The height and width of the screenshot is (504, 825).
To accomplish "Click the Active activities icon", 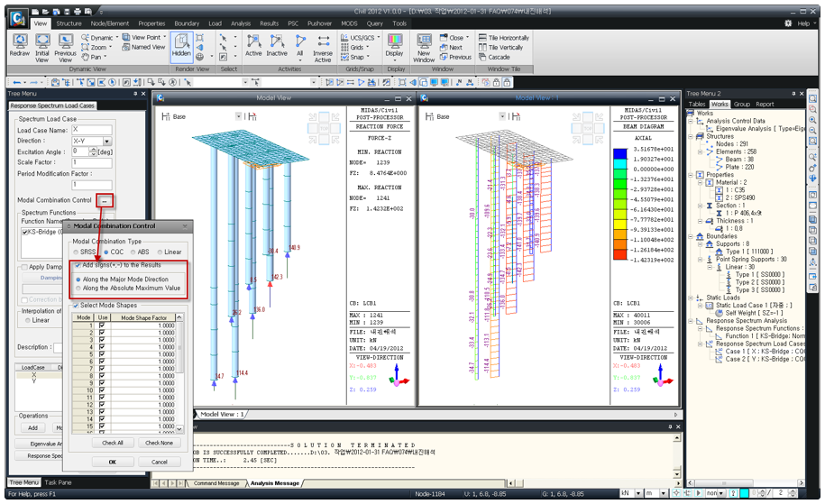I will 253,41.
